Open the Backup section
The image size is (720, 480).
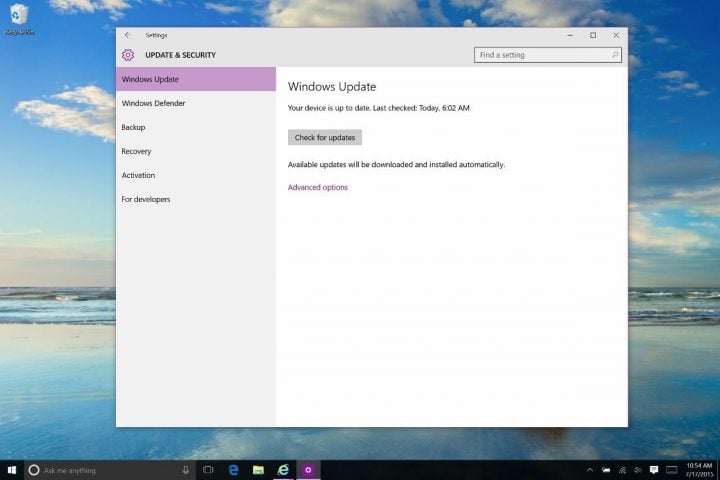[196, 127]
